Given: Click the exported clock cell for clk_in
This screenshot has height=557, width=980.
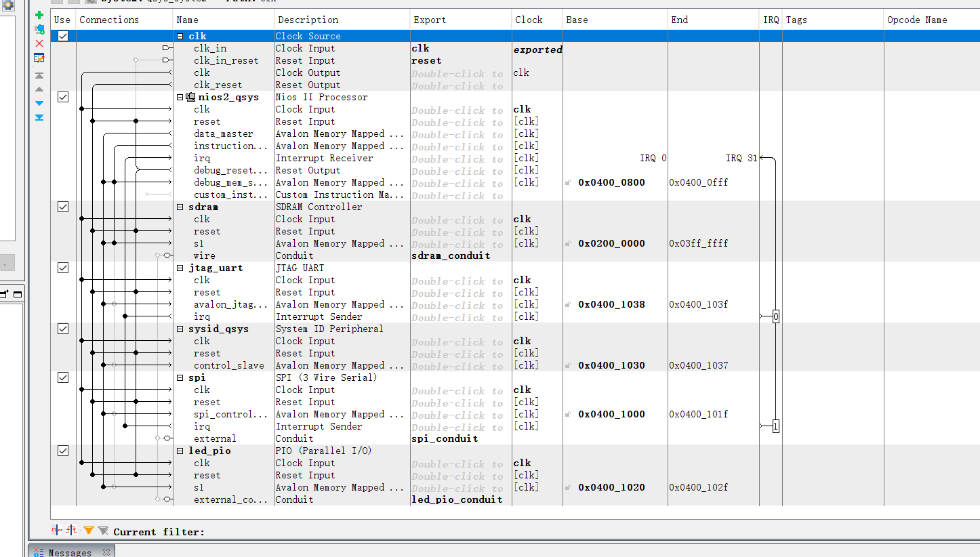Looking at the screenshot, I should (x=538, y=49).
